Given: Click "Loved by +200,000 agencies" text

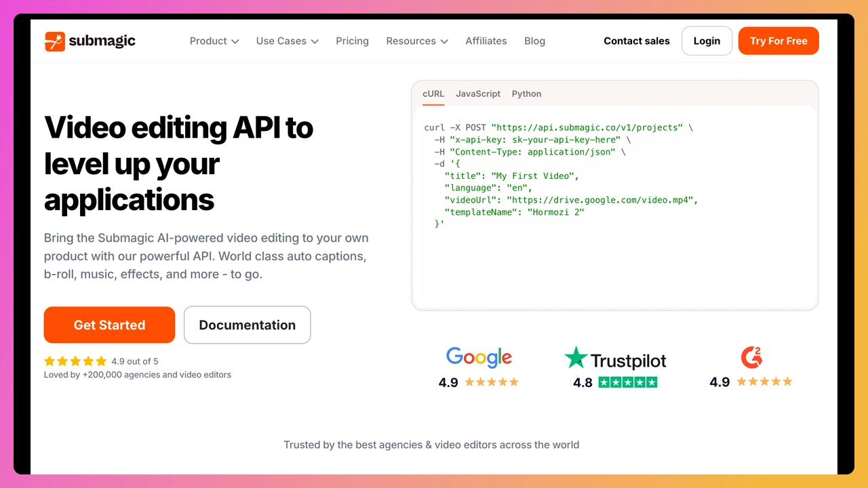Looking at the screenshot, I should pos(138,375).
